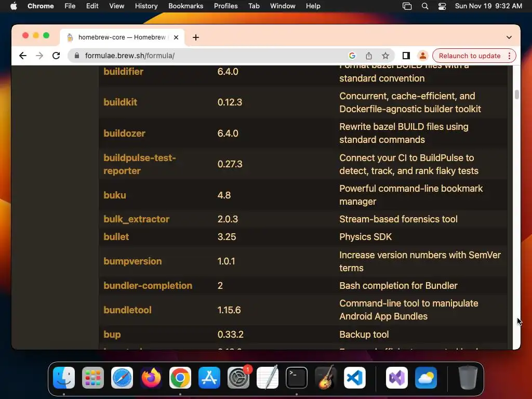Screen dimensions: 532x399
Task: Open Launchpad from the Dock
Action: tap(93, 378)
